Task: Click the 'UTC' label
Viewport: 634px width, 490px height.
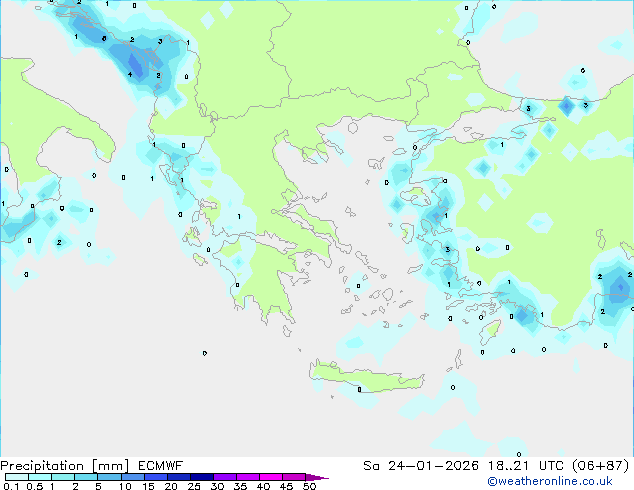Action: 552,466
